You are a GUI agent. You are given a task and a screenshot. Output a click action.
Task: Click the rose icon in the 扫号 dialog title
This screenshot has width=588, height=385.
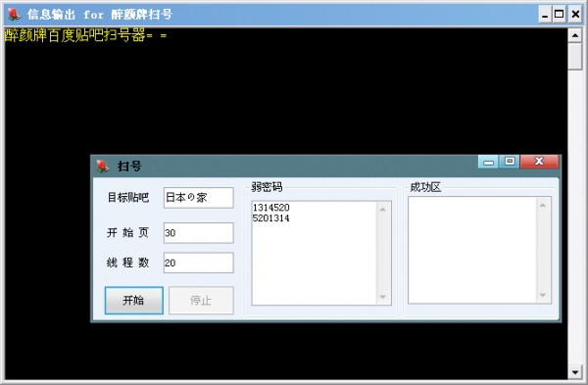(102, 166)
